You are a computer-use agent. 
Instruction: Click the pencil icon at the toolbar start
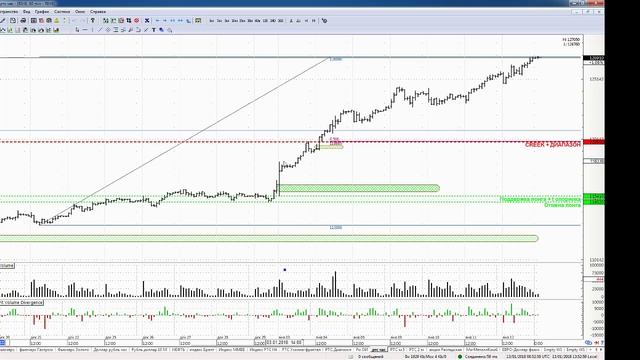coord(2,20)
